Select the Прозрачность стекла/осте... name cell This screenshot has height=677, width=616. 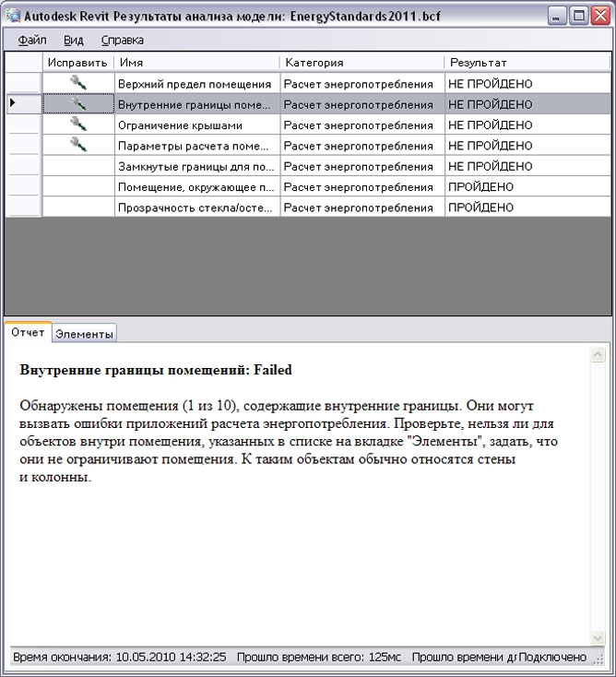[197, 208]
